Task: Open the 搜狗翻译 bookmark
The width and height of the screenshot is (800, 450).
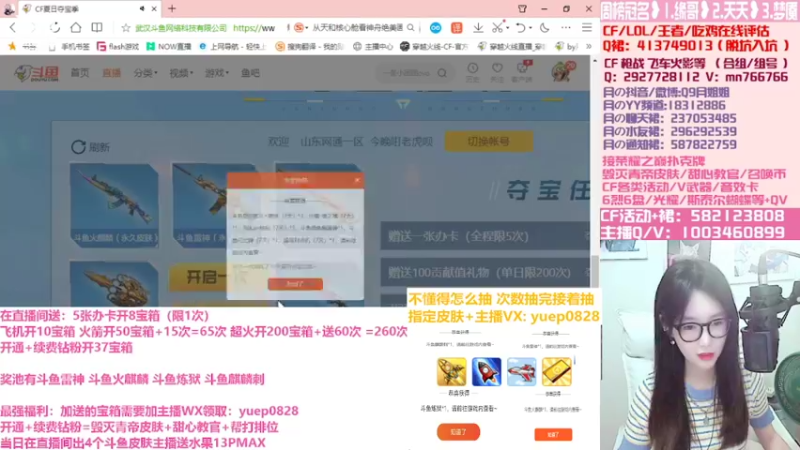Action: pyautogui.click(x=309, y=46)
